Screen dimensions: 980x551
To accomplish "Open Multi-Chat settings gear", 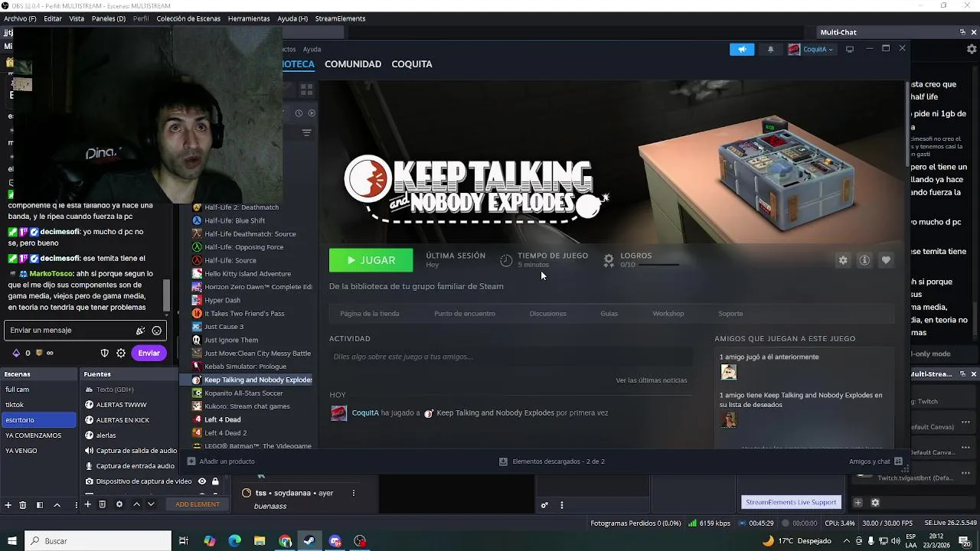I will click(972, 49).
